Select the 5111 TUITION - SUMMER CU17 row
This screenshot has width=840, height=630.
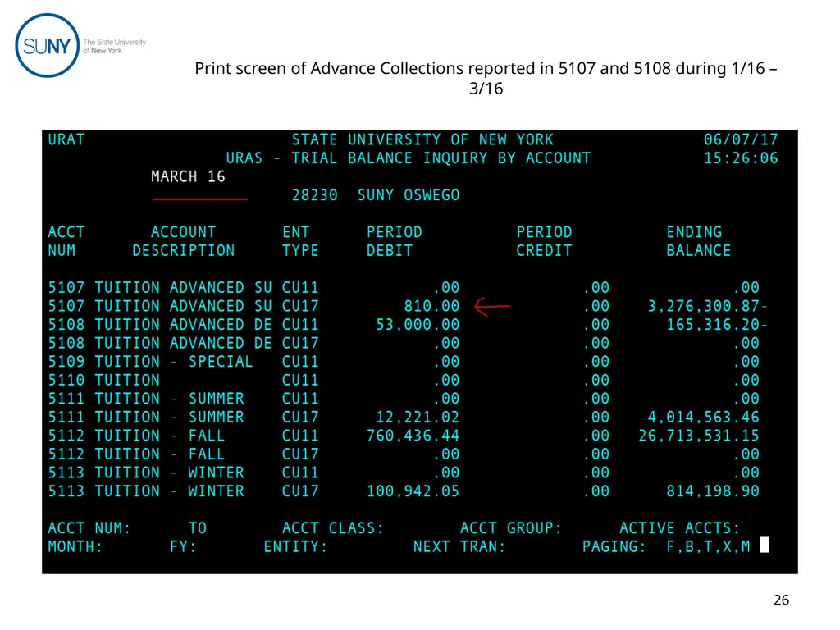pyautogui.click(x=404, y=418)
